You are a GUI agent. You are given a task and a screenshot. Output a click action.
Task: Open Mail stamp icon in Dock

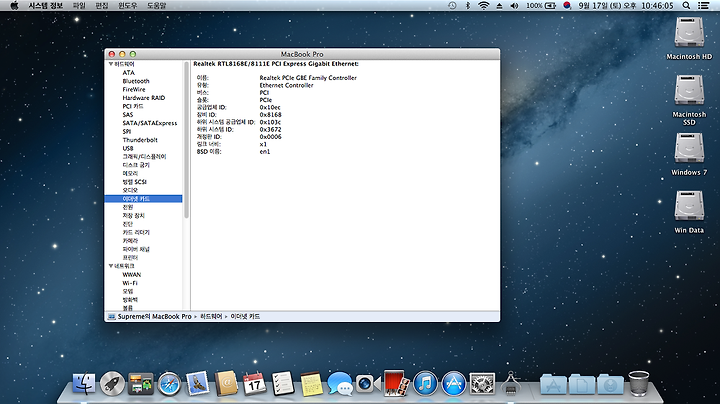coord(198,384)
